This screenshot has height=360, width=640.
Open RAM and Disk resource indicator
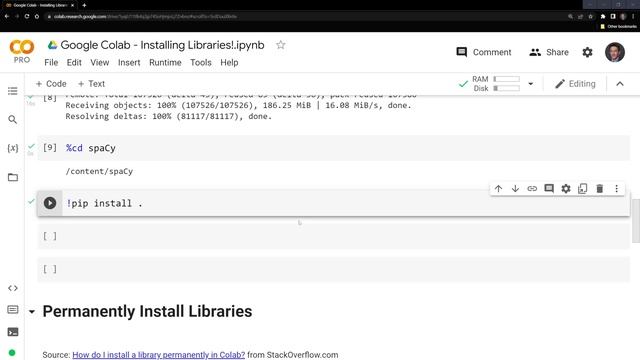(x=496, y=84)
